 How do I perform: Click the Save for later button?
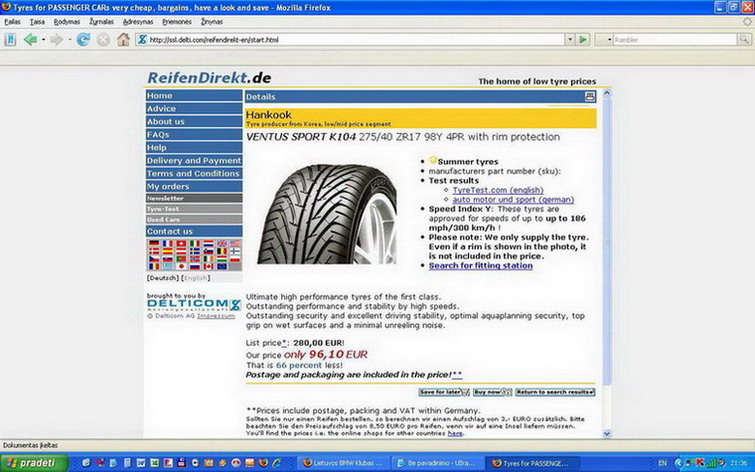point(444,392)
